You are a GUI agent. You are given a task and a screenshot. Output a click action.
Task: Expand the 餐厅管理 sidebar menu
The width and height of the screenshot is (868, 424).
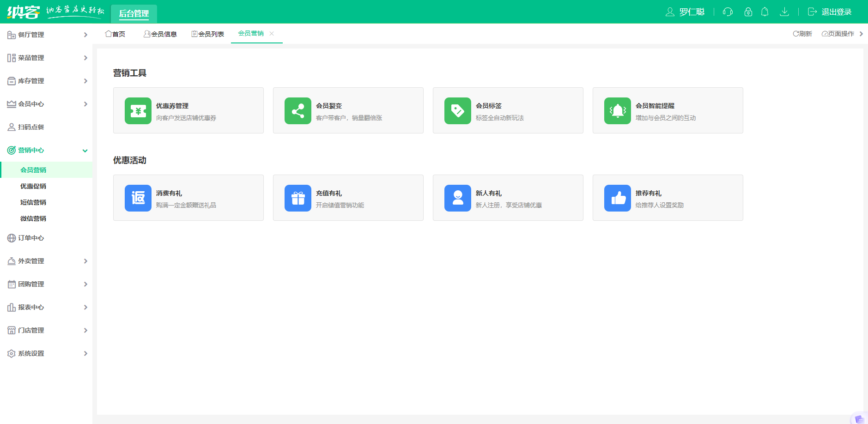click(x=46, y=35)
